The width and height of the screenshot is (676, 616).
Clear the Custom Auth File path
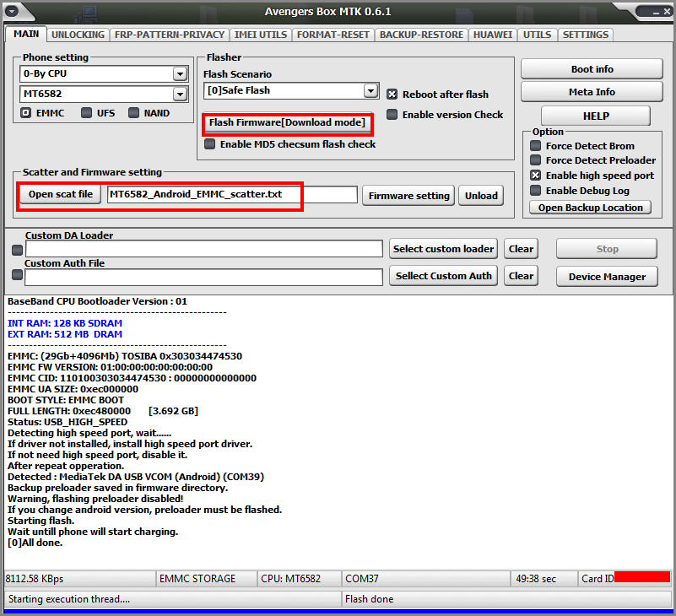(521, 276)
